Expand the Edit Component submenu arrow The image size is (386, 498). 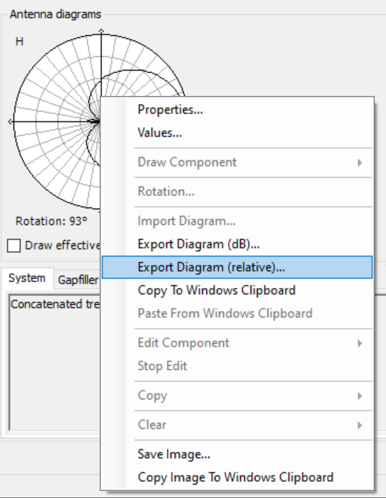click(x=359, y=343)
